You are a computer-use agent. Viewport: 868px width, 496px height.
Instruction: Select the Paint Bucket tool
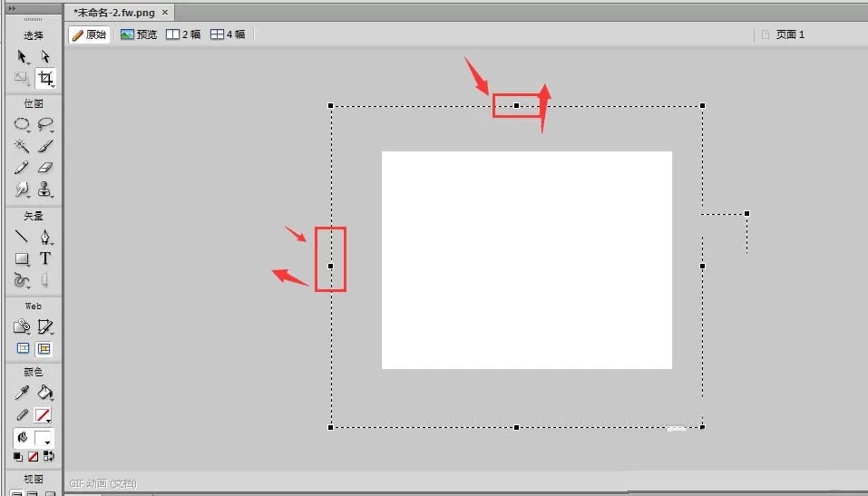point(45,393)
